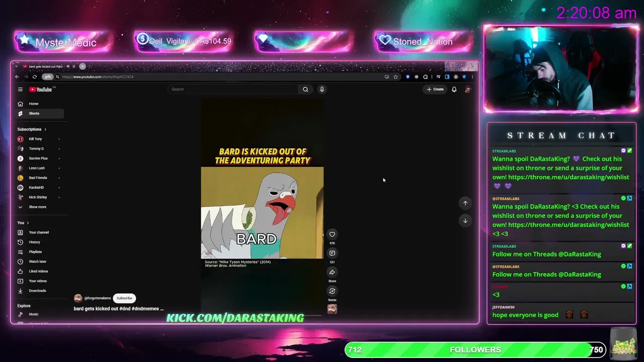This screenshot has height=362, width=644.
Task: Bookmark this page with the star
Action: (396, 77)
